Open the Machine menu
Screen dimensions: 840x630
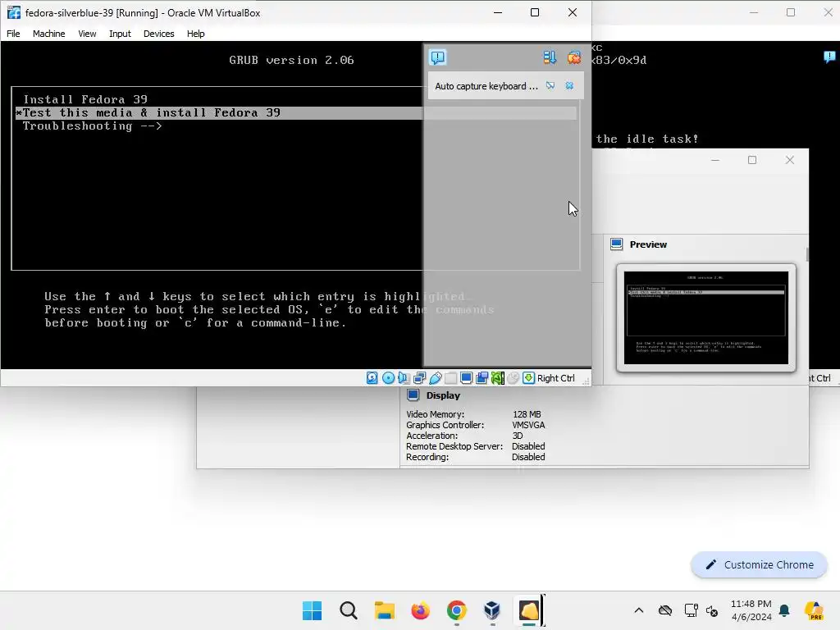48,33
